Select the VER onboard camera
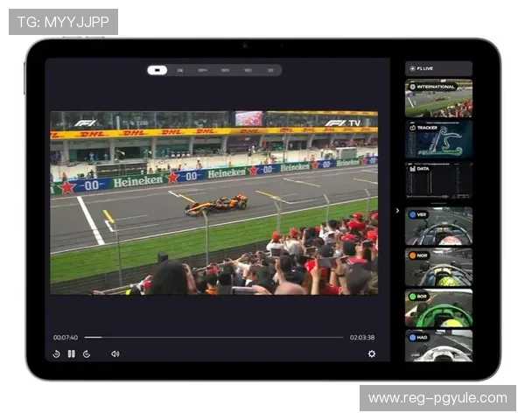 [438, 226]
